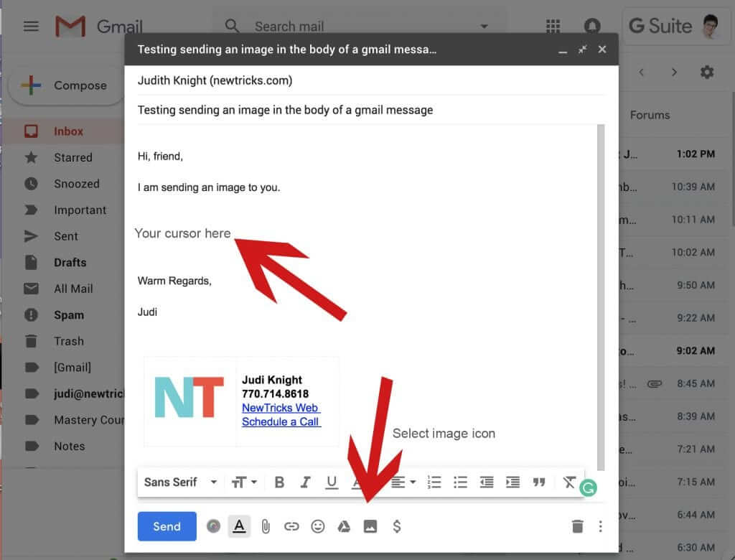The height and width of the screenshot is (560, 735).
Task: Send the email
Action: tap(167, 526)
